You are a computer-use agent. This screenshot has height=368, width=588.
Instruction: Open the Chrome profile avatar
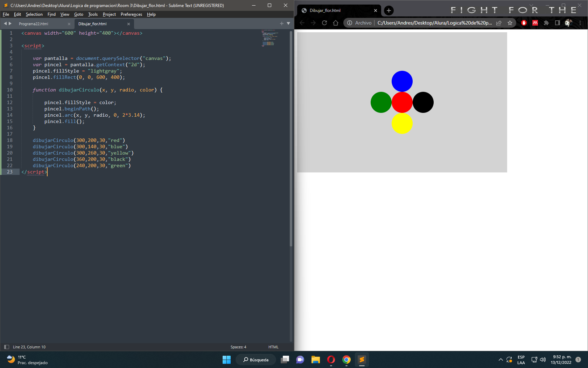point(569,23)
